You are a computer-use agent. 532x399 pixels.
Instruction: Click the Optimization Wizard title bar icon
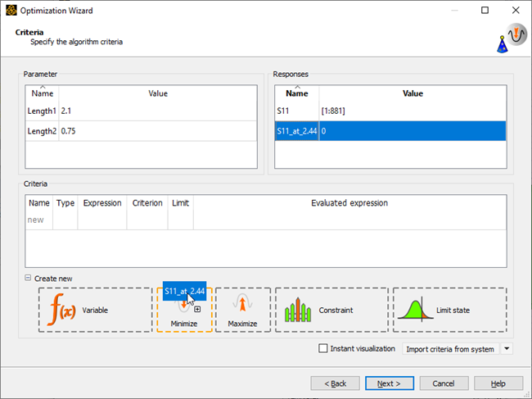(11, 11)
